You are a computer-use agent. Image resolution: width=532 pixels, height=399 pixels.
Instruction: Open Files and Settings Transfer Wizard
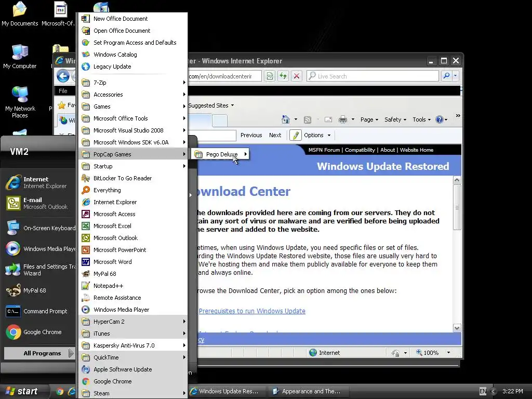click(39, 270)
